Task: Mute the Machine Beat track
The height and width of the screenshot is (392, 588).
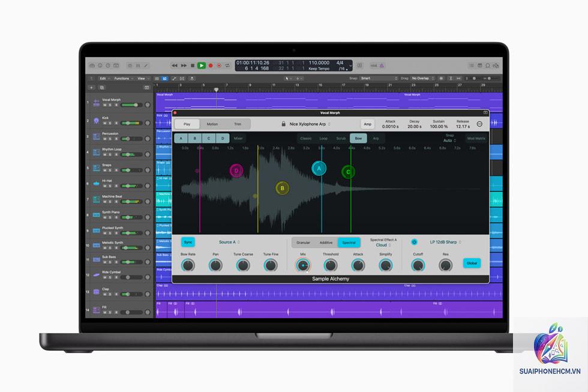Action: point(104,202)
